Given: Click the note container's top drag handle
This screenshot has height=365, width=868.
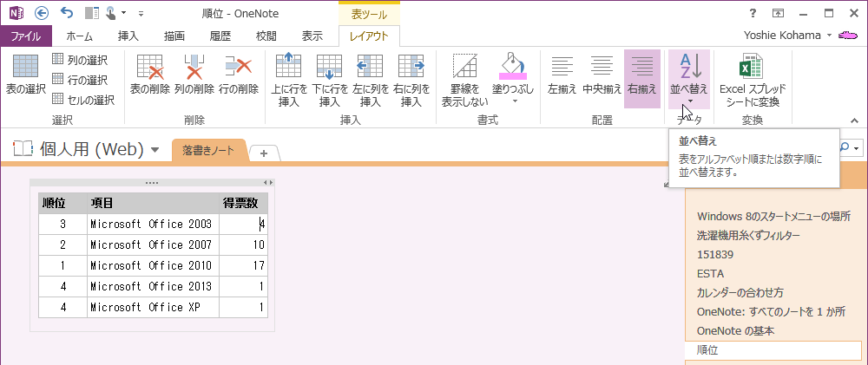Looking at the screenshot, I should point(152,182).
